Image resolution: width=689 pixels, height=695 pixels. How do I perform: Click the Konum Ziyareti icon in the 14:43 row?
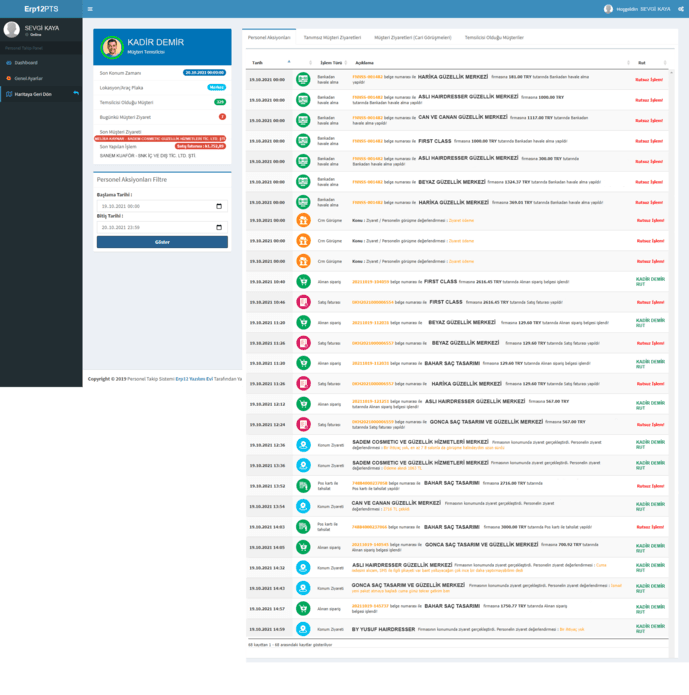point(303,588)
